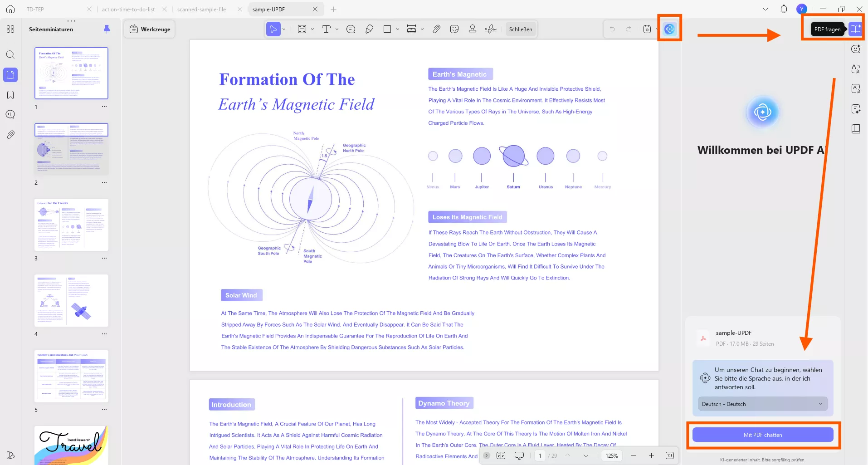Select the page 3 thumbnail
The height and width of the screenshot is (465, 868).
coord(72,225)
